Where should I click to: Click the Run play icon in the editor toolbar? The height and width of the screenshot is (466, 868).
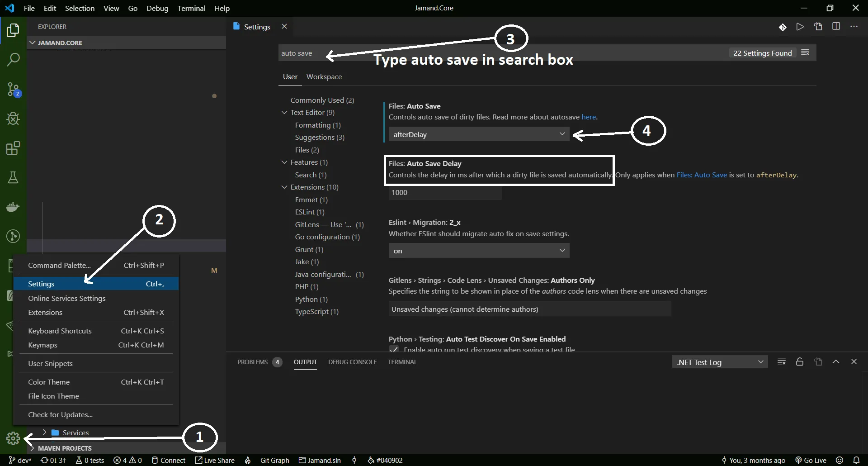click(x=800, y=27)
